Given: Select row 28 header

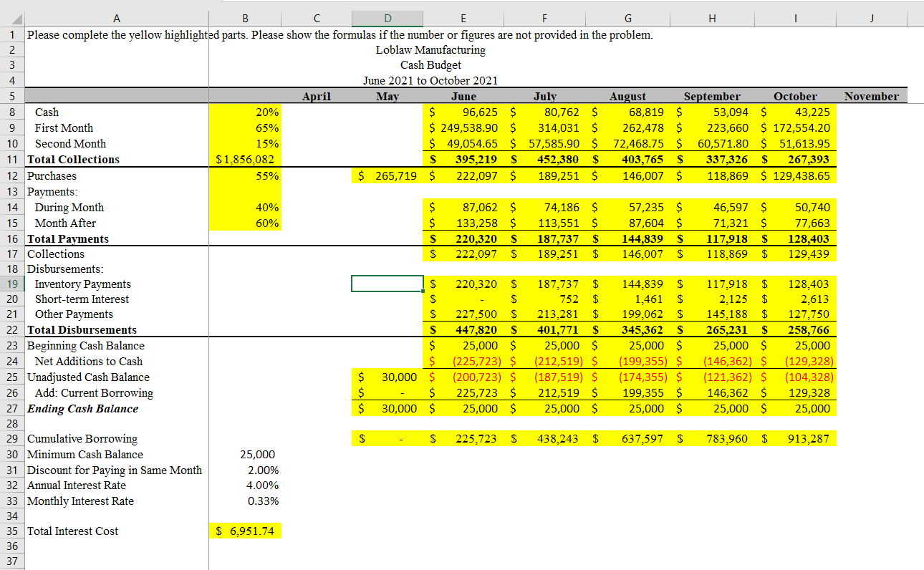Looking at the screenshot, I should [x=12, y=424].
